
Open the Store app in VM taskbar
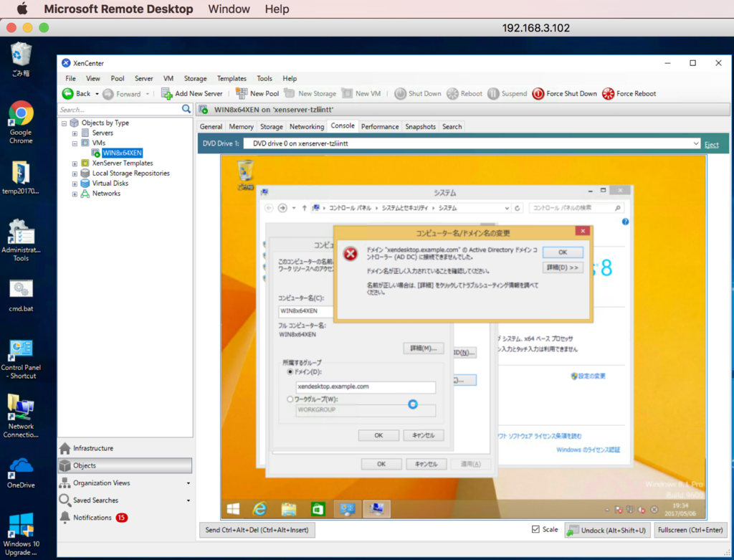click(x=318, y=509)
